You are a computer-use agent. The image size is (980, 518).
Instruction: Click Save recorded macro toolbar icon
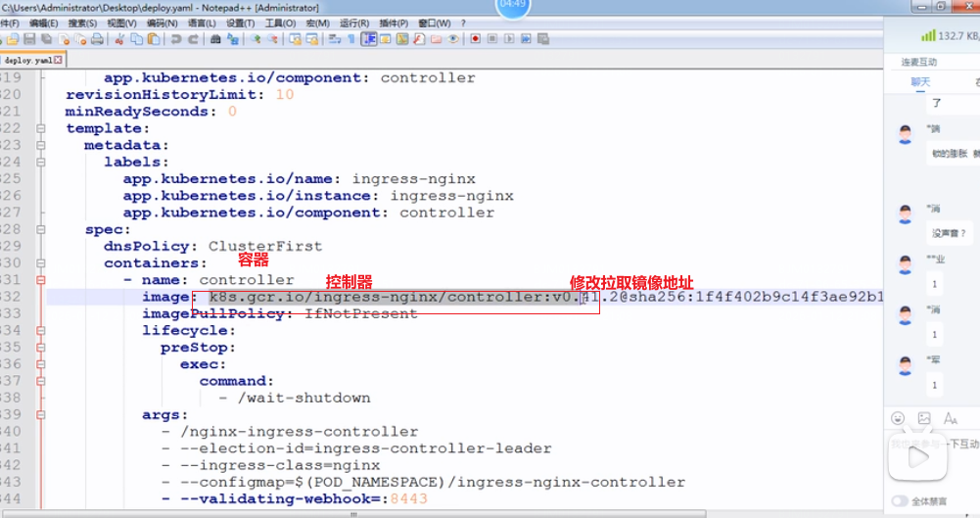[543, 39]
